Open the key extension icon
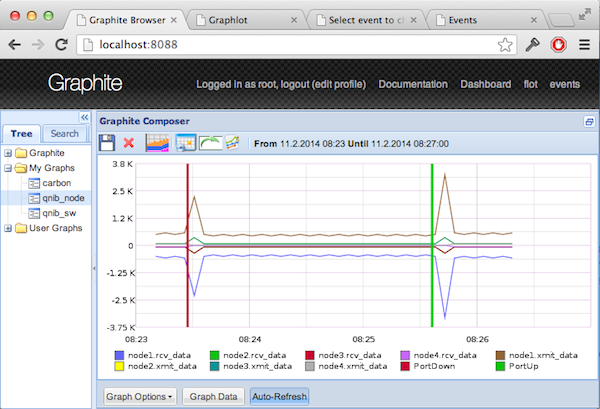600x409 pixels. 532,45
